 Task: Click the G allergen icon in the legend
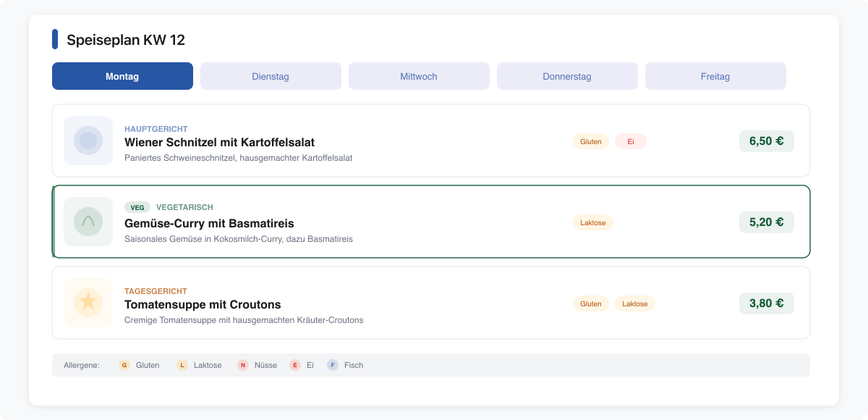124,365
